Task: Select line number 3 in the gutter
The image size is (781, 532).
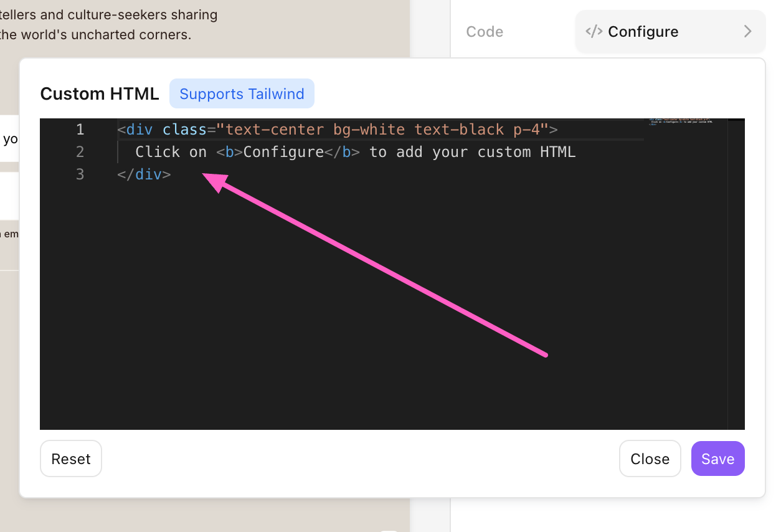Action: pyautogui.click(x=80, y=174)
